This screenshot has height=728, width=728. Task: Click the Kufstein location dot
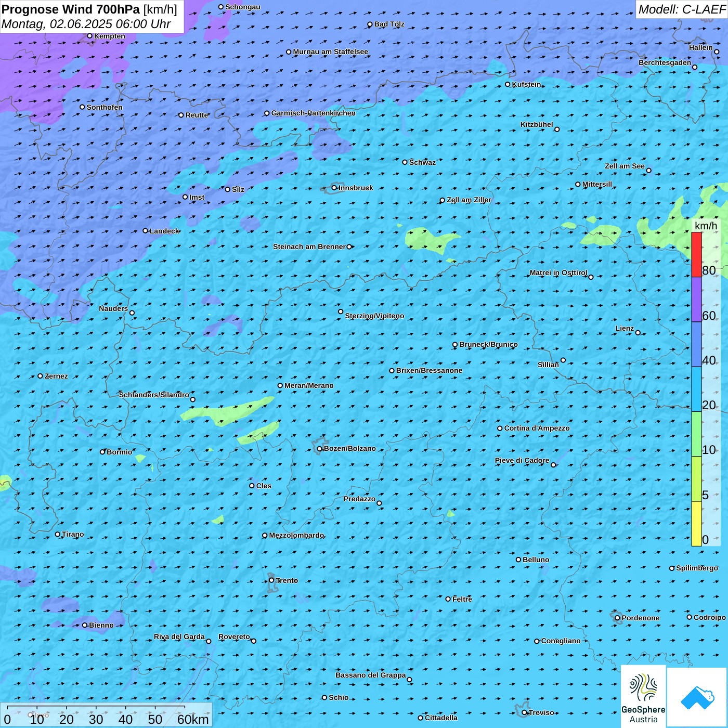[508, 84]
